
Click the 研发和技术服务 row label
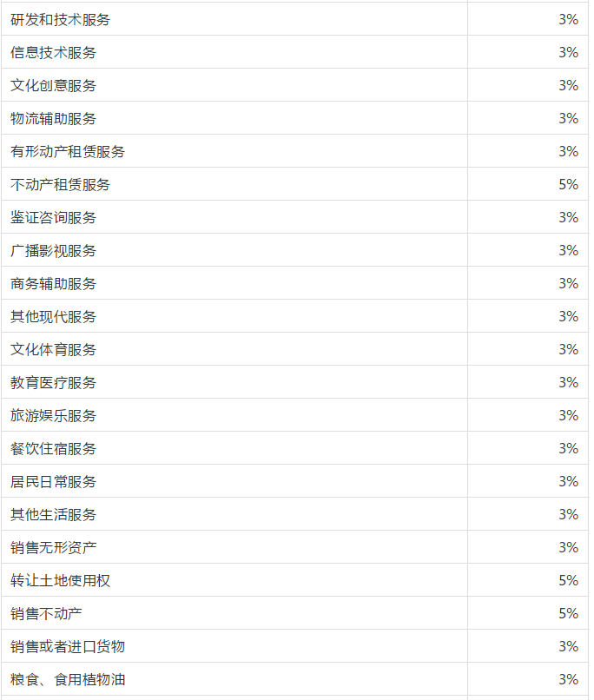point(61,19)
